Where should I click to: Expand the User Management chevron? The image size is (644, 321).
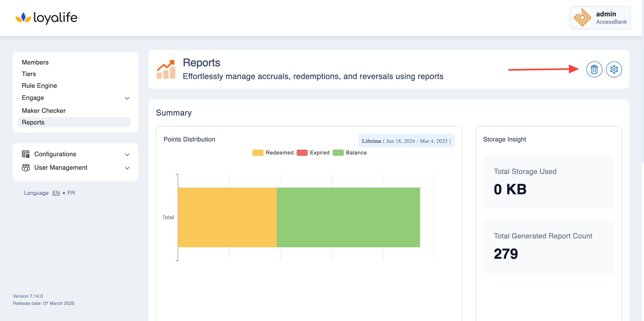tap(127, 168)
